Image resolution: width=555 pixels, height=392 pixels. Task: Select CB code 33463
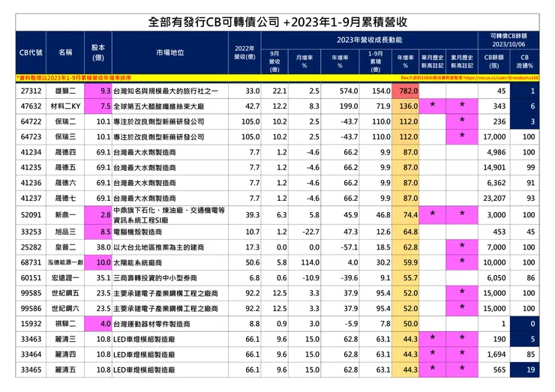31,339
